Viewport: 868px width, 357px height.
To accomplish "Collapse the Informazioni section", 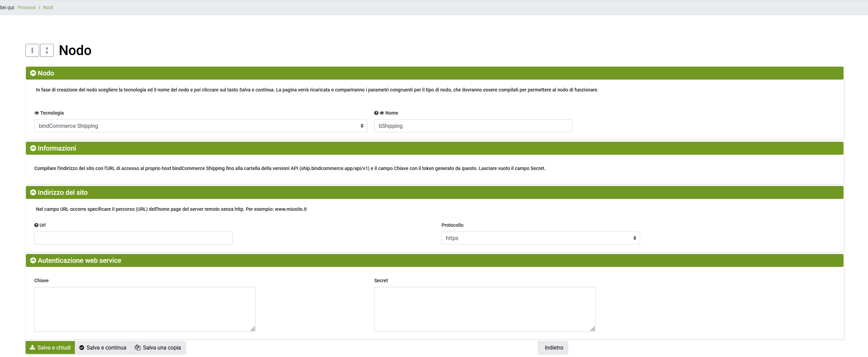I will click(x=33, y=148).
